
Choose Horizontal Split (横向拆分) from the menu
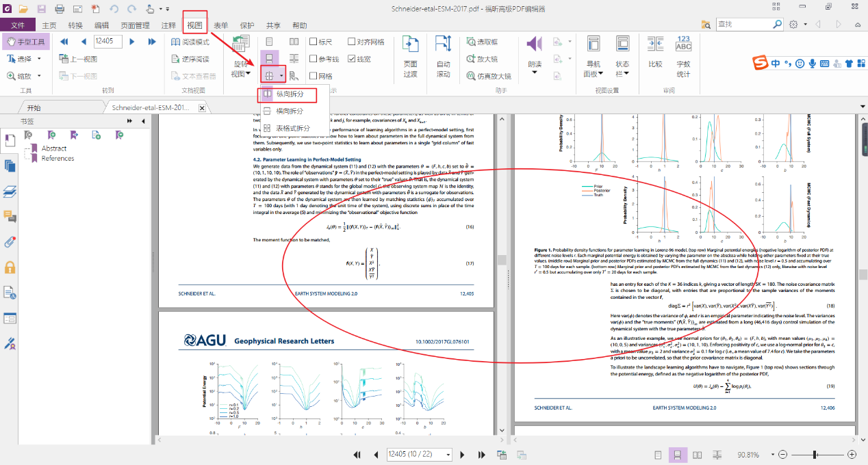(x=292, y=111)
